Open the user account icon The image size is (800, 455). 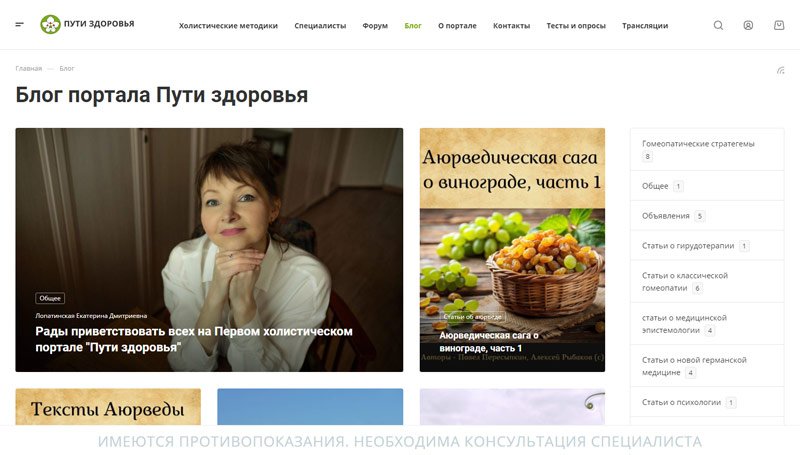pyautogui.click(x=748, y=25)
